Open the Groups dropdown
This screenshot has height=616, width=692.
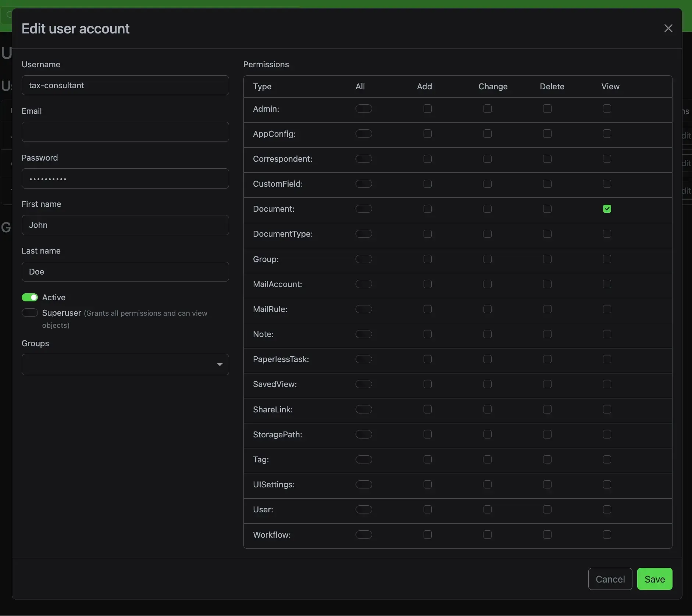pos(125,364)
